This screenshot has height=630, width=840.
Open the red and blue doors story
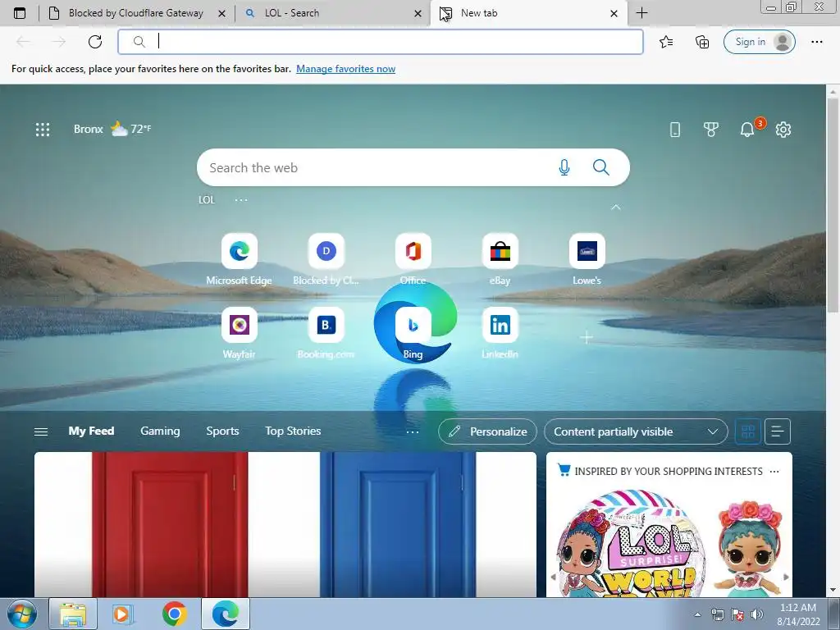coord(285,524)
